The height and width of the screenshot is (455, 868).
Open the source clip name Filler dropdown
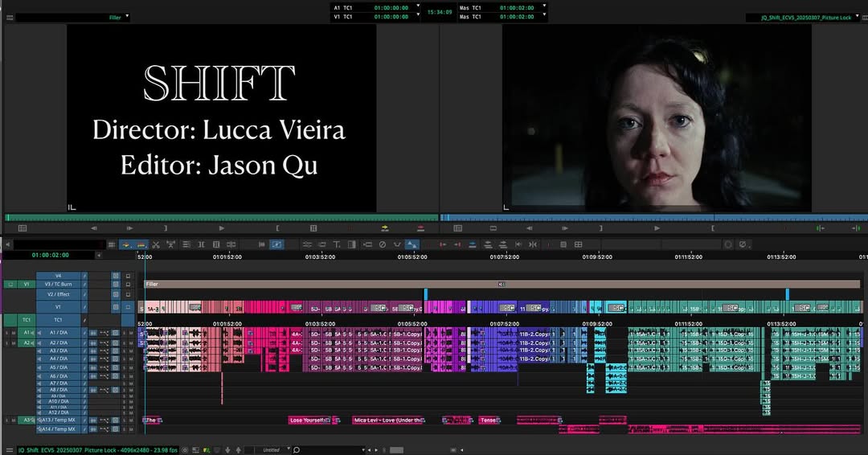(127, 17)
